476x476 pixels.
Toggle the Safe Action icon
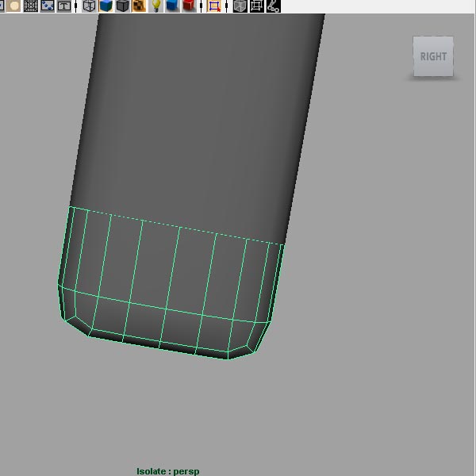[x=48, y=6]
